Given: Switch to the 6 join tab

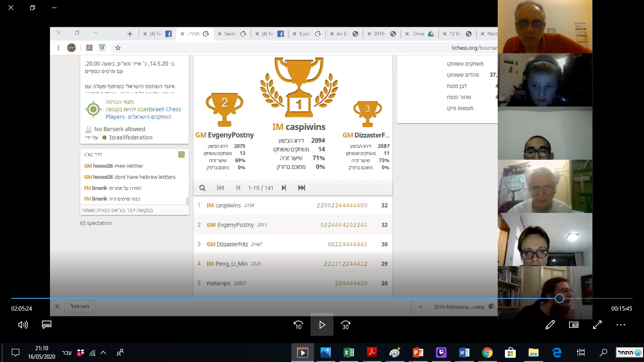Looking at the screenshot, I should [306, 33].
